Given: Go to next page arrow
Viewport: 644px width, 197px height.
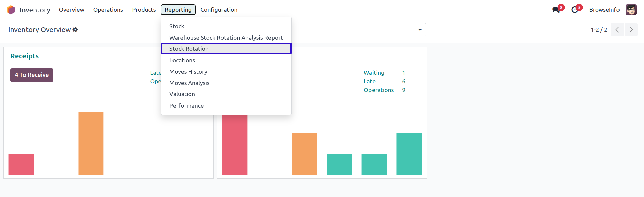Looking at the screenshot, I should (x=631, y=30).
